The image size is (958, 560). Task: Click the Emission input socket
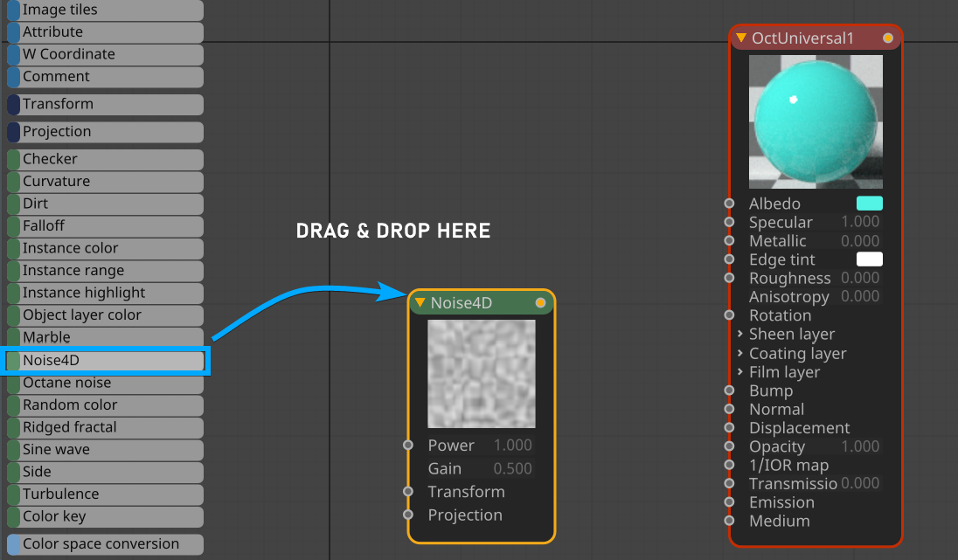coord(730,502)
